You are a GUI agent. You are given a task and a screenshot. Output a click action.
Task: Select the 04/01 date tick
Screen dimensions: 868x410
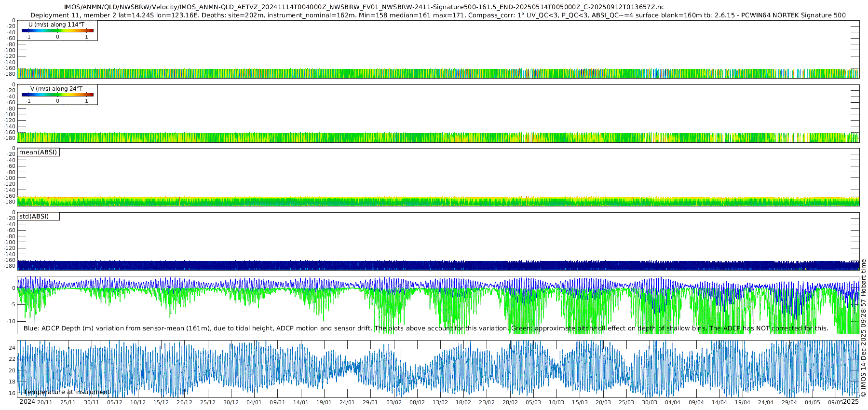point(254,402)
